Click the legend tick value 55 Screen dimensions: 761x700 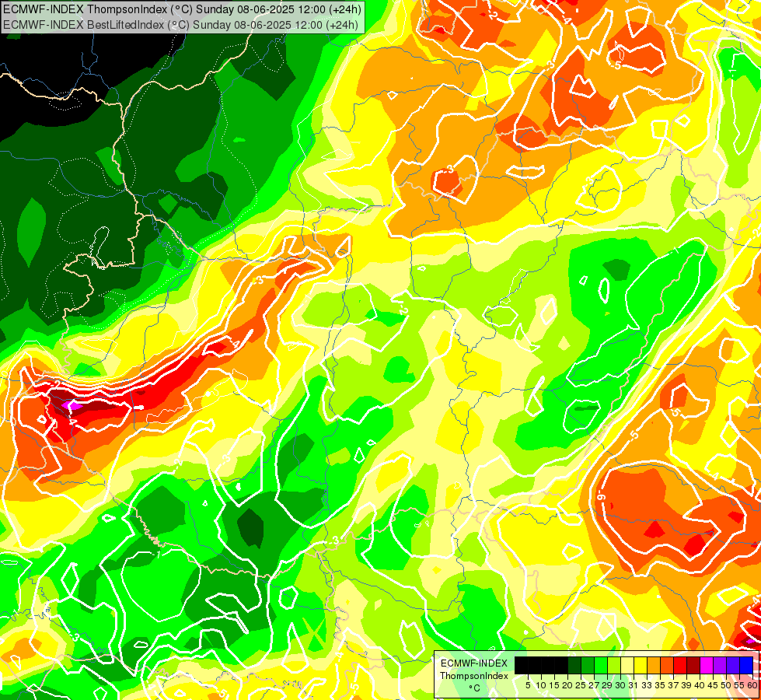(x=740, y=685)
